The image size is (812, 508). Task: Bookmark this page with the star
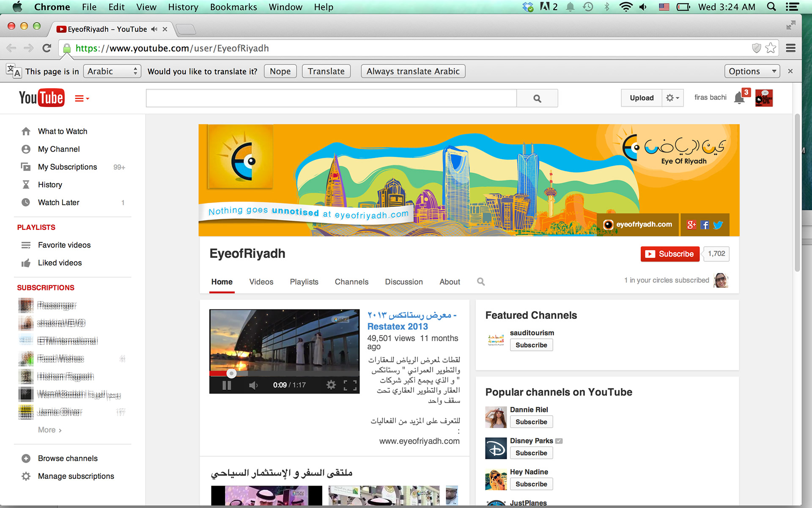771,48
